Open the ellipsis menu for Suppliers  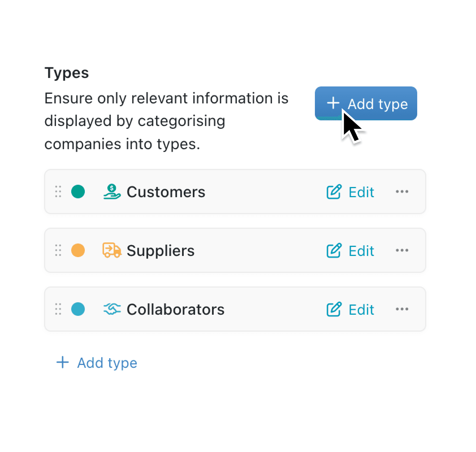[403, 250]
